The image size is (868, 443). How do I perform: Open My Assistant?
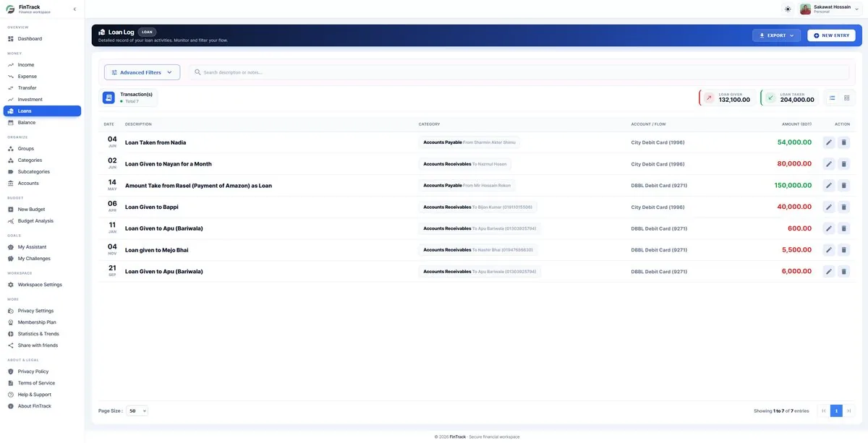click(42, 246)
